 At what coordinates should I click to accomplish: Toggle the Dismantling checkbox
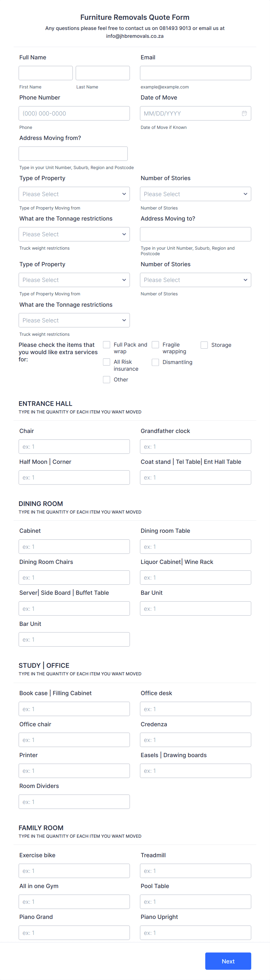tap(155, 362)
